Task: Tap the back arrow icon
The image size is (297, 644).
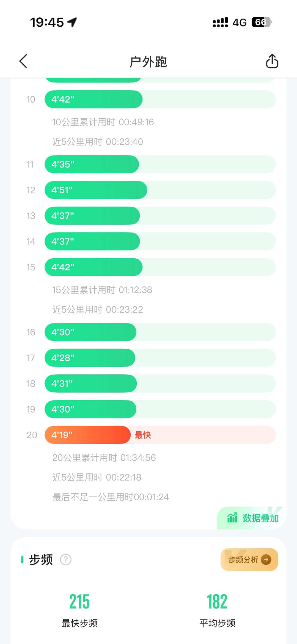Action: pyautogui.click(x=24, y=61)
